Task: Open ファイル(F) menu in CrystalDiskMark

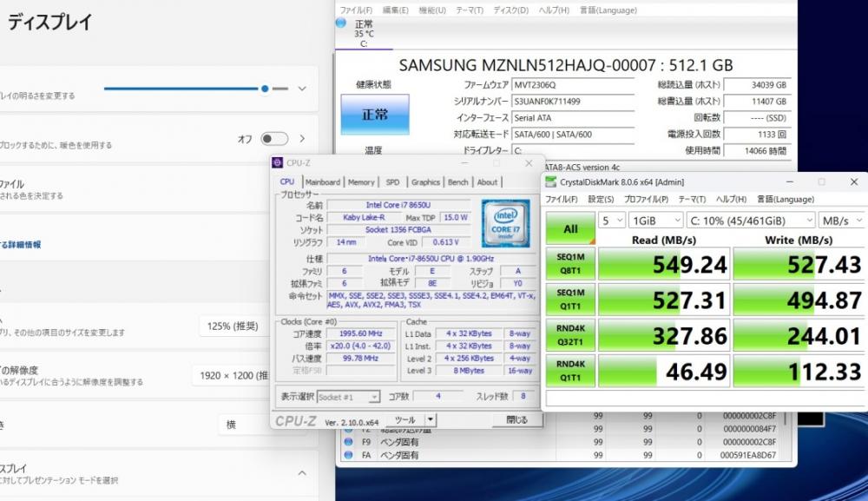Action: [562, 200]
